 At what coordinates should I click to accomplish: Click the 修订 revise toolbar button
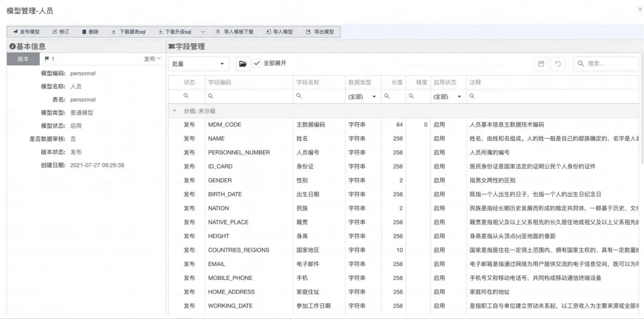pyautogui.click(x=61, y=32)
